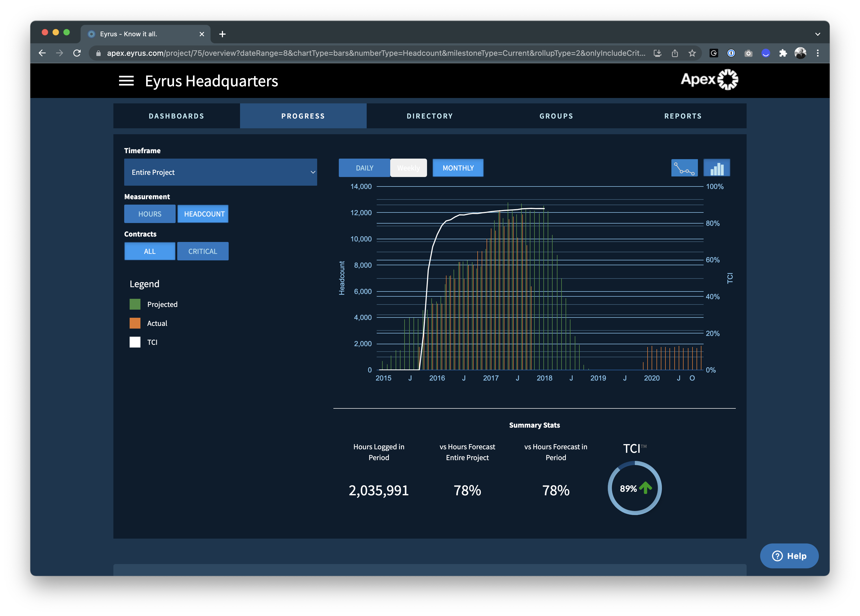This screenshot has height=616, width=860.
Task: Click the 2,035,991 hours logged value
Action: pyautogui.click(x=379, y=490)
